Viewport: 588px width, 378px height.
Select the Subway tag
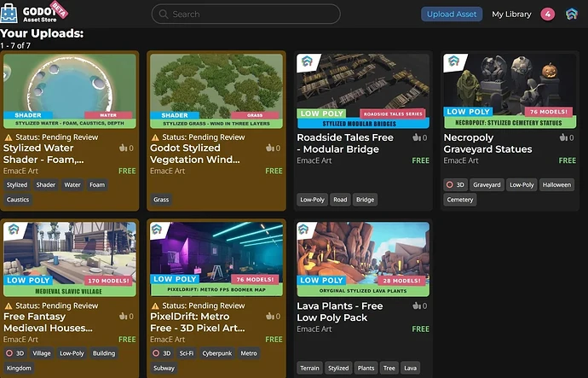pos(164,369)
